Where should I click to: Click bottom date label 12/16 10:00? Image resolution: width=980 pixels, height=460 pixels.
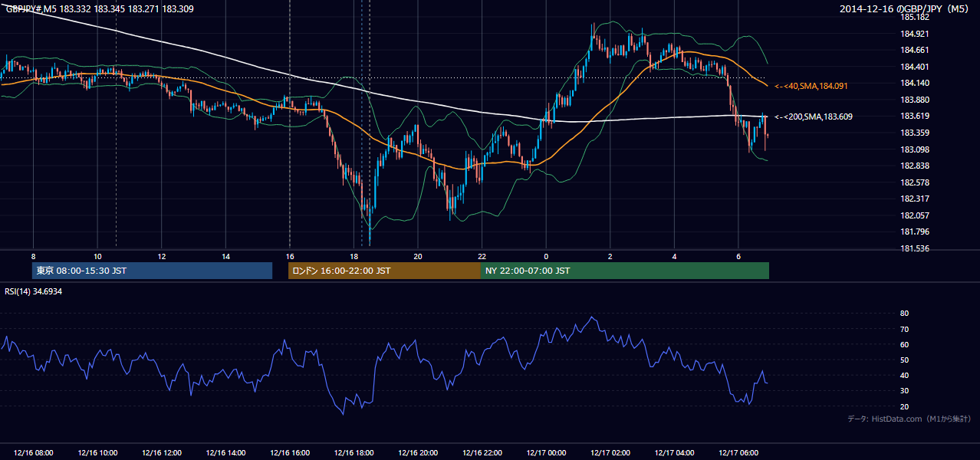(97, 453)
